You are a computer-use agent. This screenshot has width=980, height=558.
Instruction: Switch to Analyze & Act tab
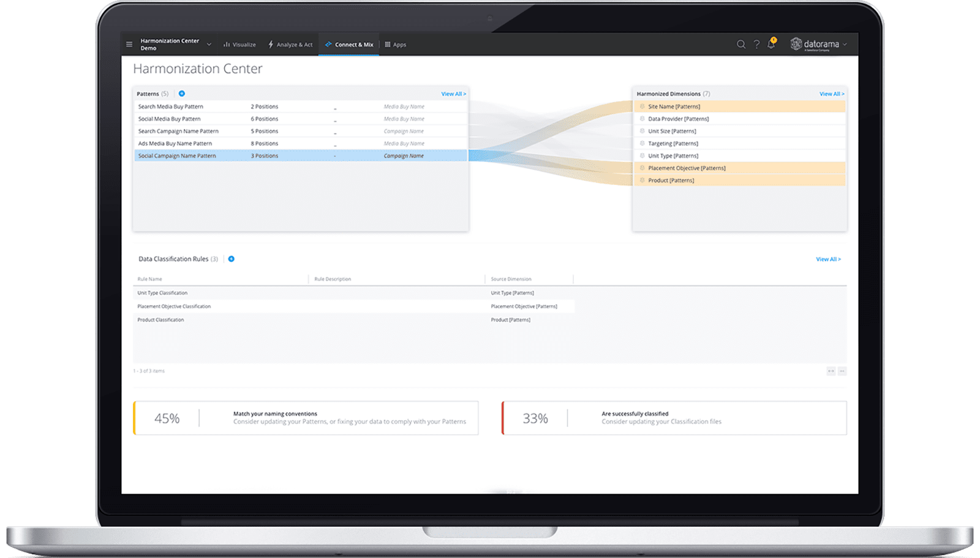(x=290, y=44)
